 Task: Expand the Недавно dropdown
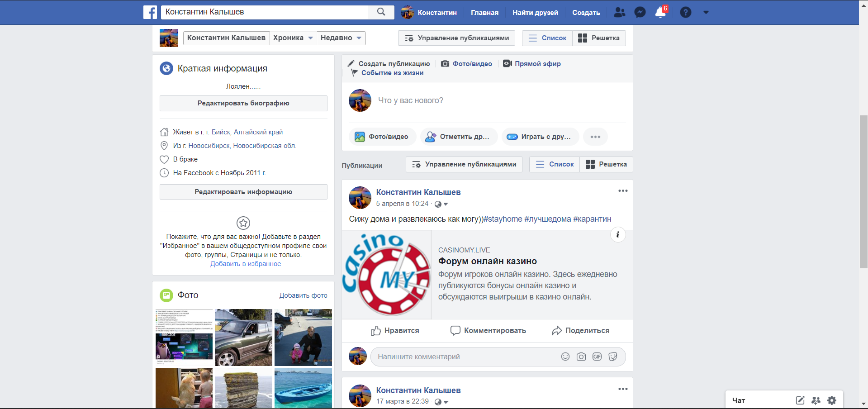341,38
